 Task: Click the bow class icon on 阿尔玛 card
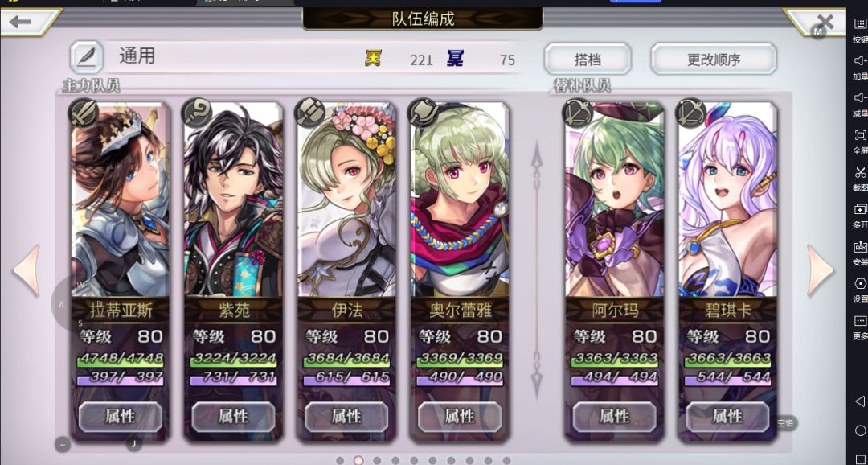577,113
